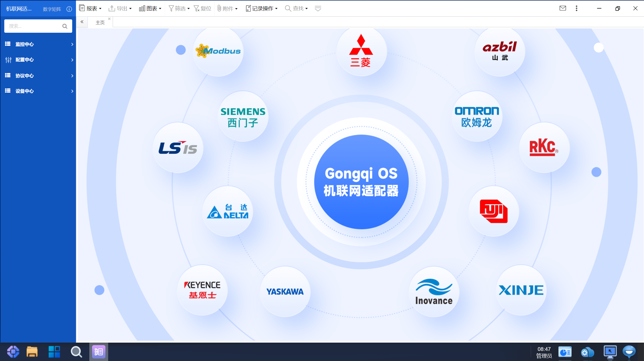The height and width of the screenshot is (361, 644).
Task: Open the tray blue chat bubble icon
Action: click(x=629, y=352)
